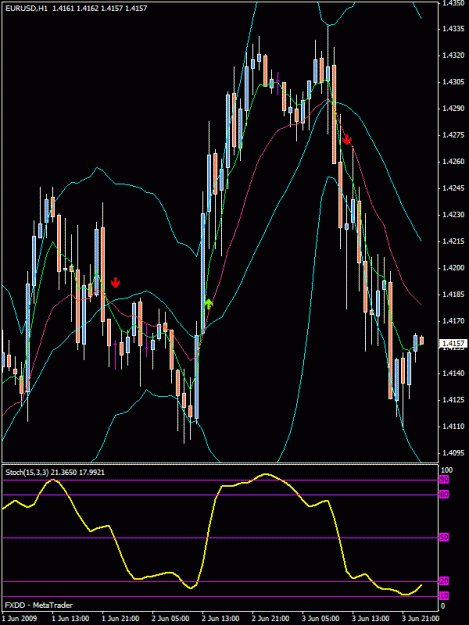Click the 1.4215 price axis label
The width and height of the screenshot is (469, 625).
click(x=453, y=241)
